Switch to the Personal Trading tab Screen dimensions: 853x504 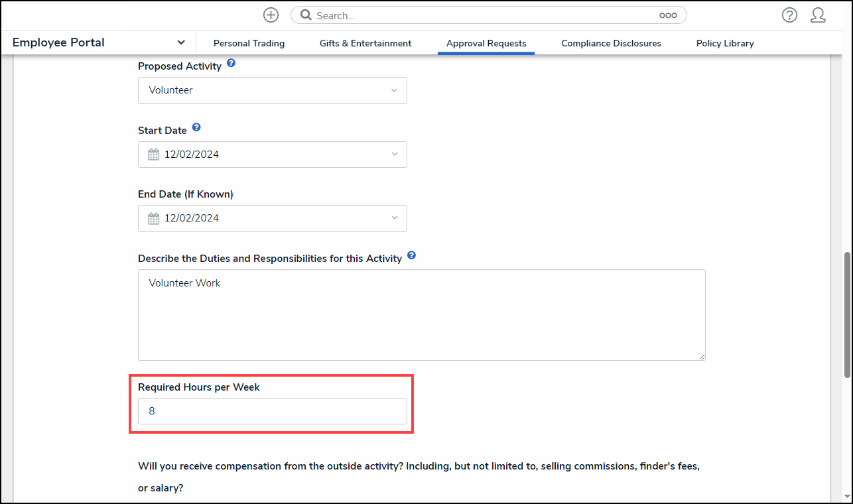(x=249, y=43)
